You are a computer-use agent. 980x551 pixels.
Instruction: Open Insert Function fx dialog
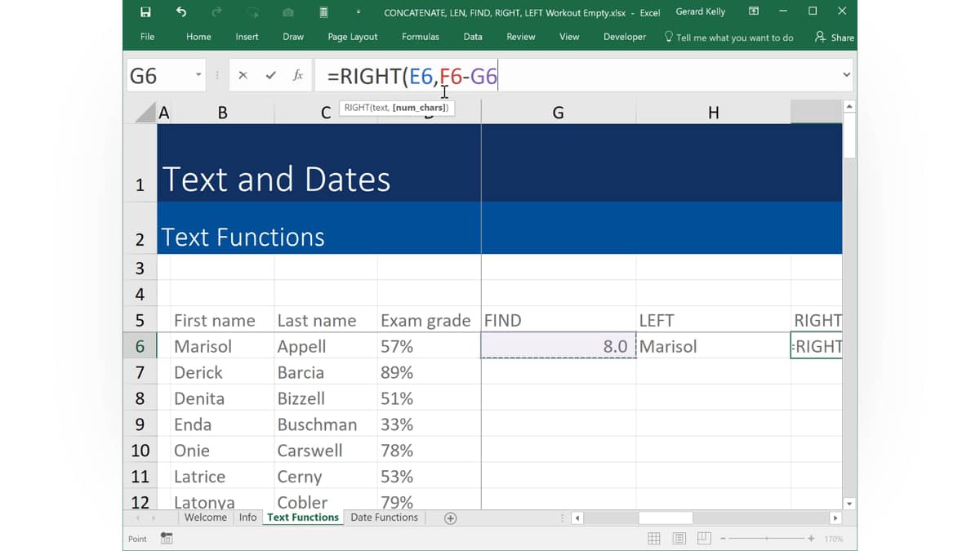tap(298, 75)
